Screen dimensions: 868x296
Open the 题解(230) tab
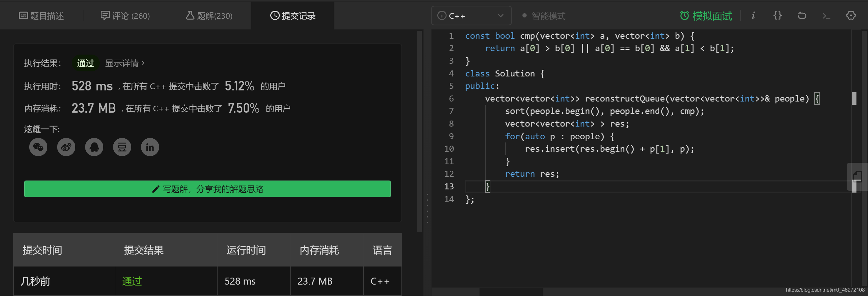pos(209,16)
